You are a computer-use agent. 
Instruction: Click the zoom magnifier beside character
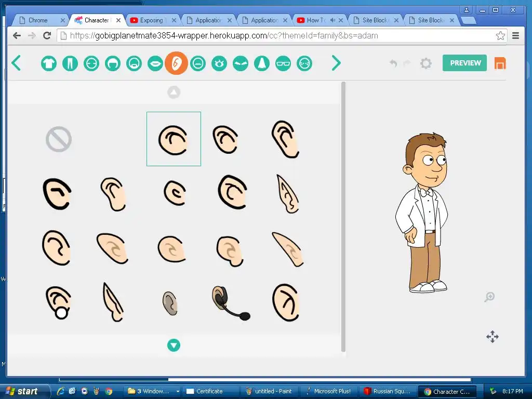tap(489, 297)
